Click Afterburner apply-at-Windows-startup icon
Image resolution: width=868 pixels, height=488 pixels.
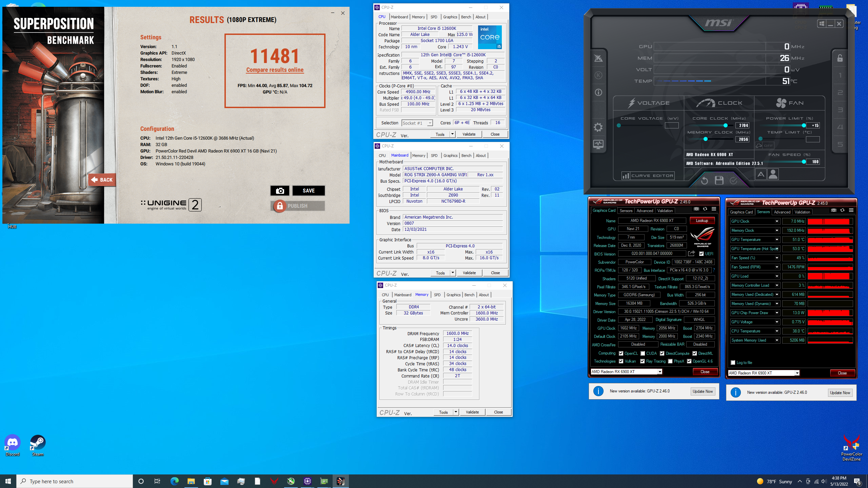point(822,23)
